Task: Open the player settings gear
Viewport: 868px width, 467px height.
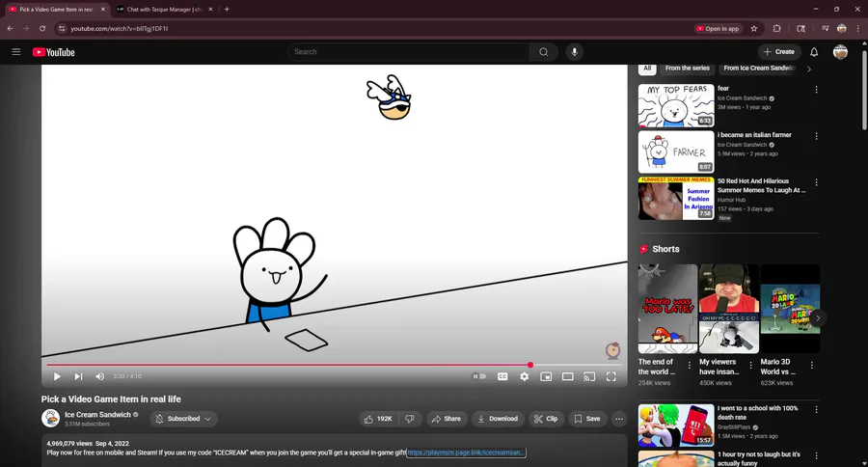Action: point(525,376)
